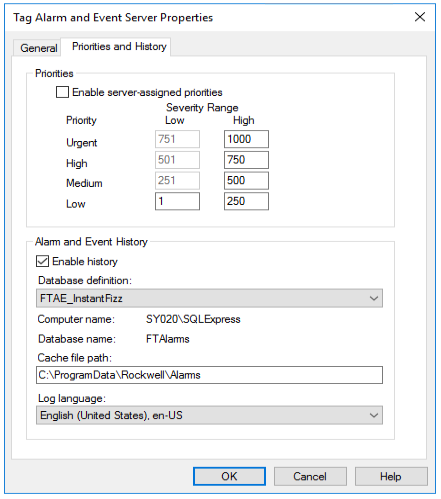This screenshot has height=499, width=441.
Task: Open the Database definition dropdown
Action: (209, 298)
